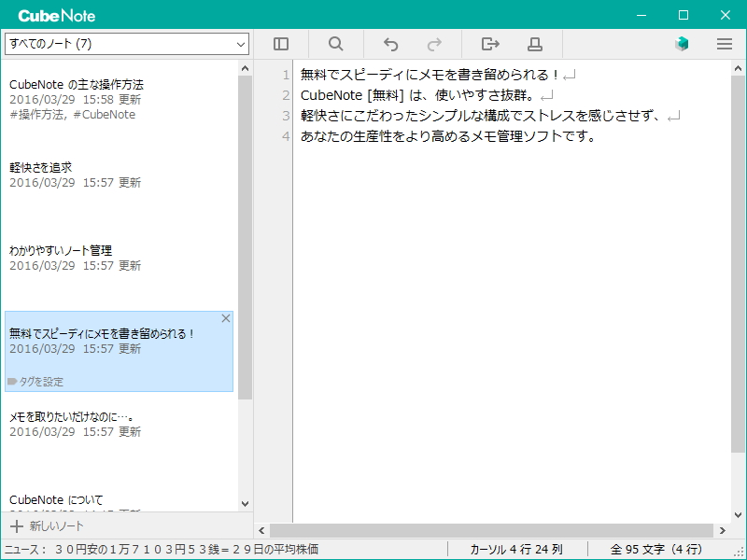Open the すべてのノート (7) dropdown

(x=127, y=44)
